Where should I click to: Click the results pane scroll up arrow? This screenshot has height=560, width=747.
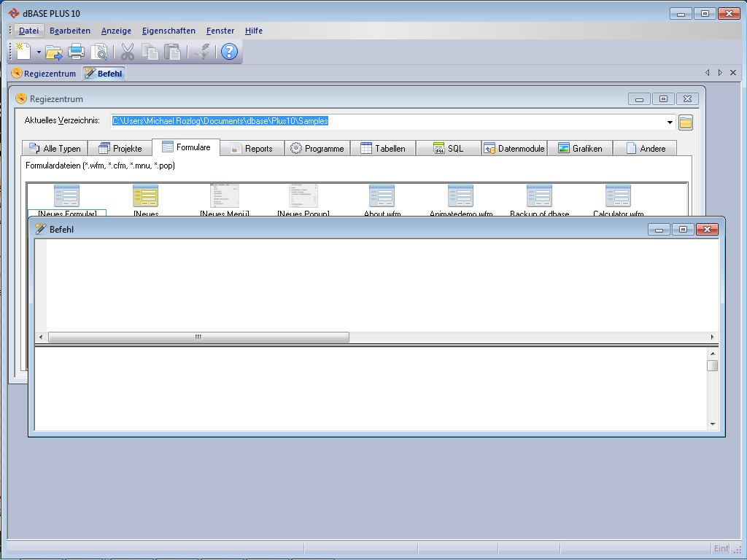pyautogui.click(x=713, y=354)
